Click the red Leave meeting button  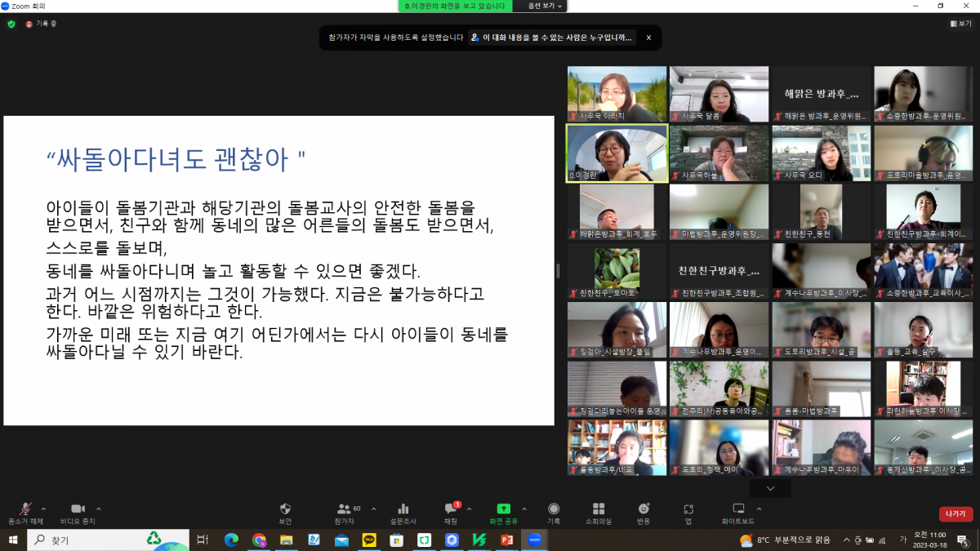point(955,513)
